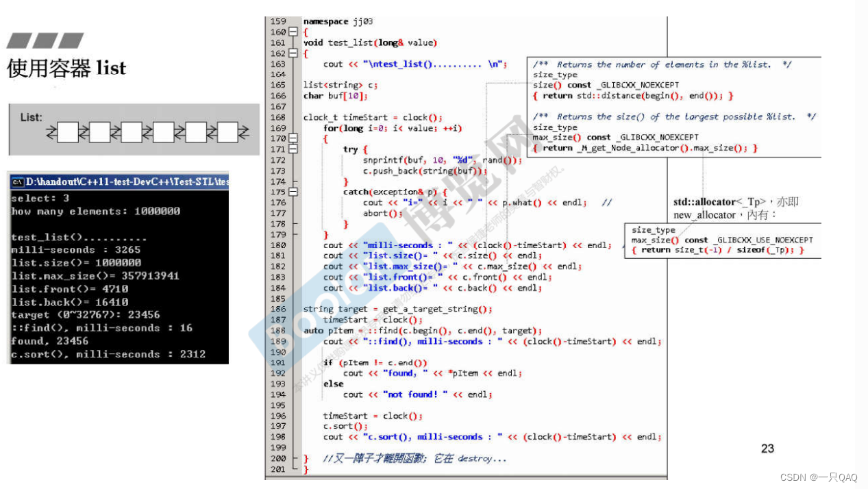
Task: Click the 'List:' diagram label
Action: (x=31, y=117)
